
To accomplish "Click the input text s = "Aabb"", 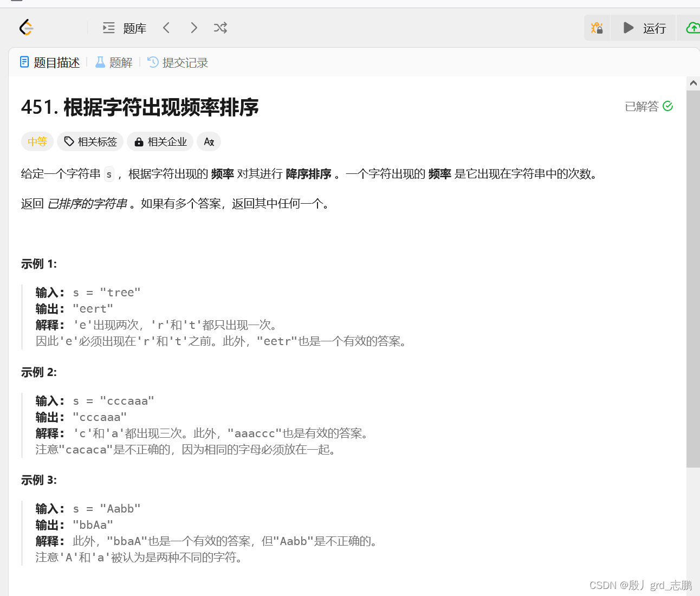I will [107, 509].
